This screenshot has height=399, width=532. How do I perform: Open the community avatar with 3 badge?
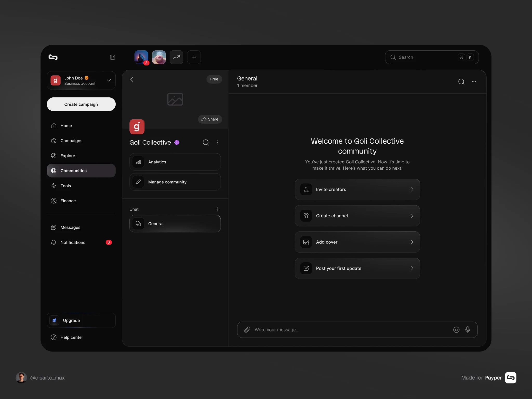click(x=141, y=57)
